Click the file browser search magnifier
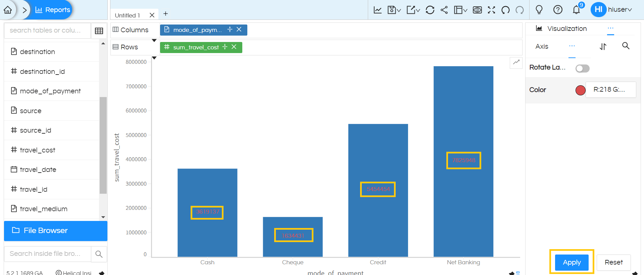The width and height of the screenshot is (644, 275). click(x=99, y=254)
